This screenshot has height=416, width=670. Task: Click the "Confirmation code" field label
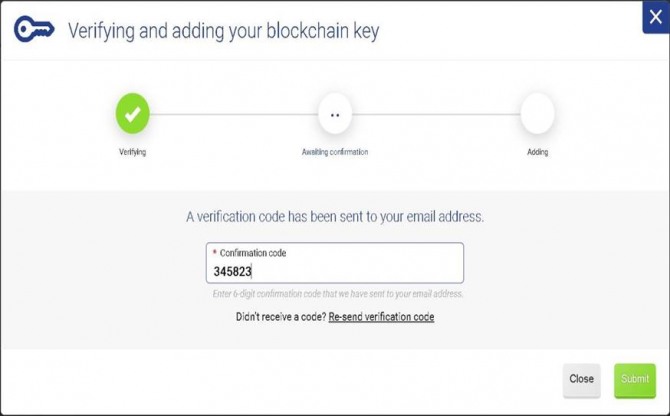coord(253,253)
